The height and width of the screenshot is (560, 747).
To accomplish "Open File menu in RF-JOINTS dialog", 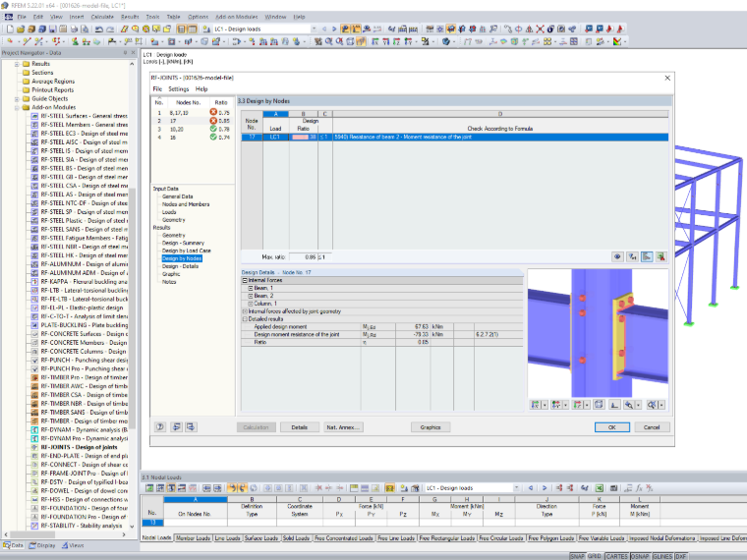I will click(157, 89).
